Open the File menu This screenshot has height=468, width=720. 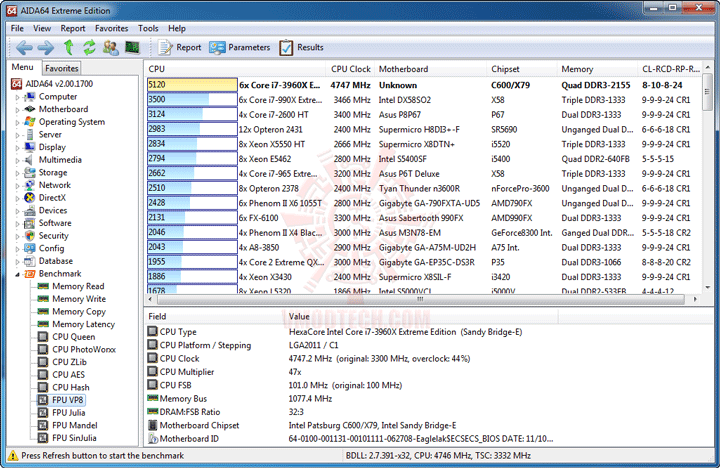pyautogui.click(x=17, y=28)
